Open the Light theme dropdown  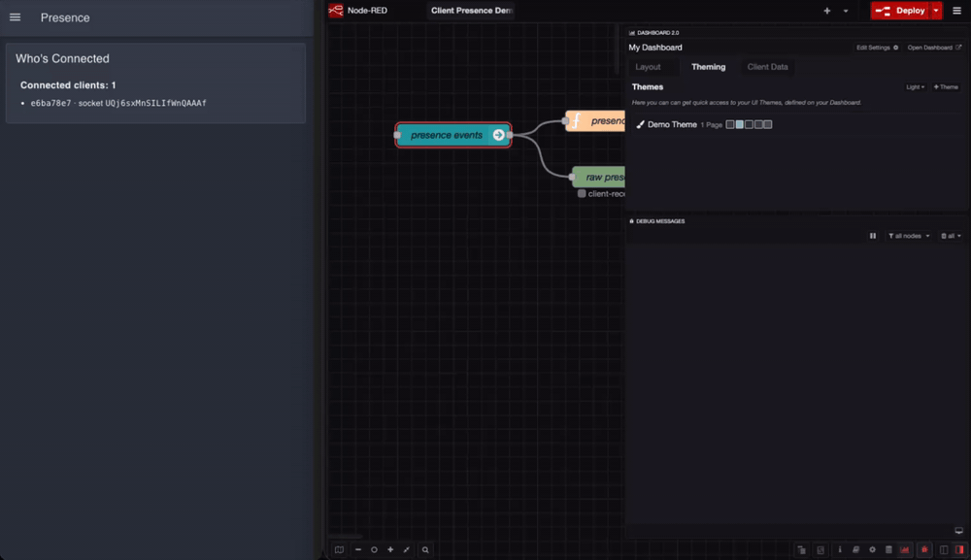pyautogui.click(x=916, y=87)
